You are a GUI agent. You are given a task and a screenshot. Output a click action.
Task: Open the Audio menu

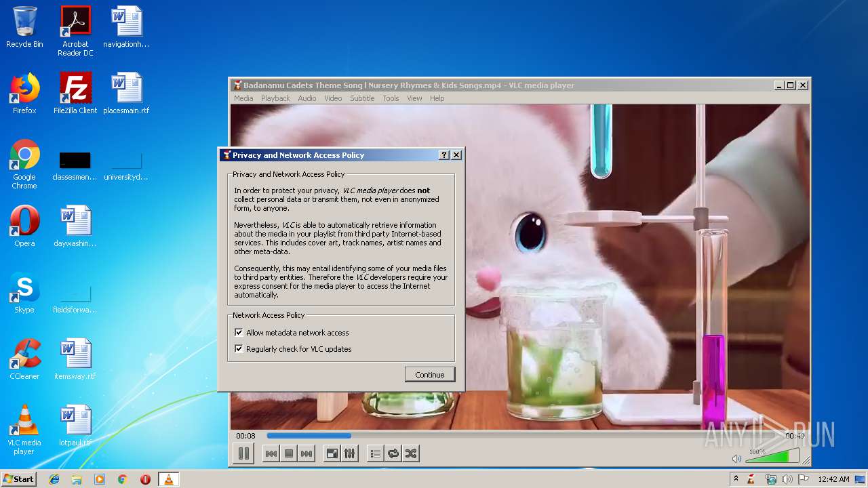[307, 98]
